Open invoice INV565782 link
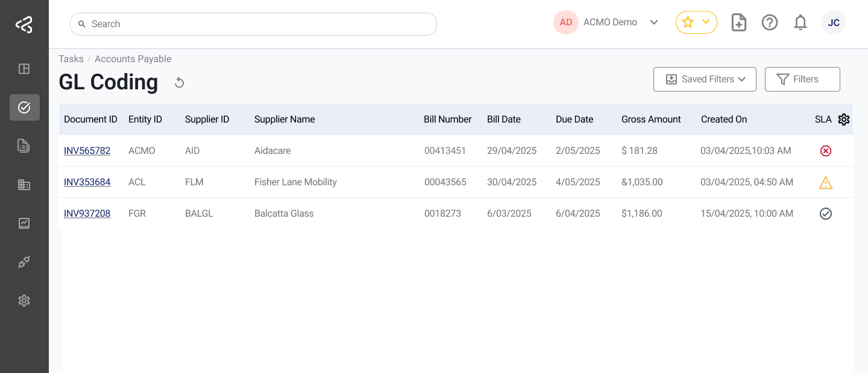The width and height of the screenshot is (868, 373). (x=87, y=151)
